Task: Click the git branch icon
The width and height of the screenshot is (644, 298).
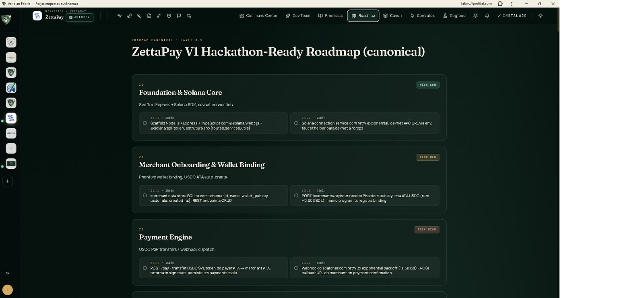Action: 159,16
